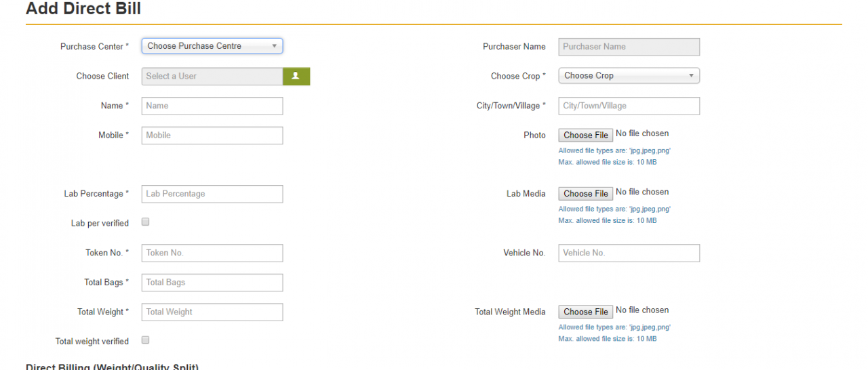Click Choose File for Total Weight Media

pos(585,312)
